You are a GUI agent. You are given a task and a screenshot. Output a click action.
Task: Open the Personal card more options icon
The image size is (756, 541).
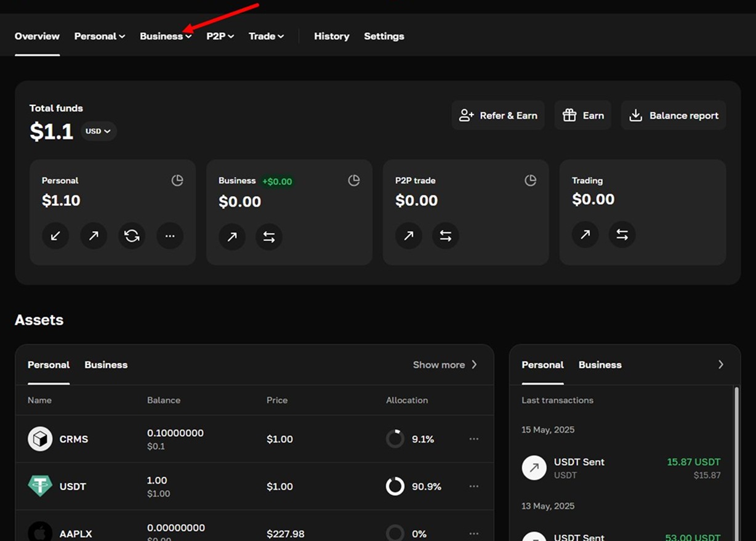pos(170,236)
